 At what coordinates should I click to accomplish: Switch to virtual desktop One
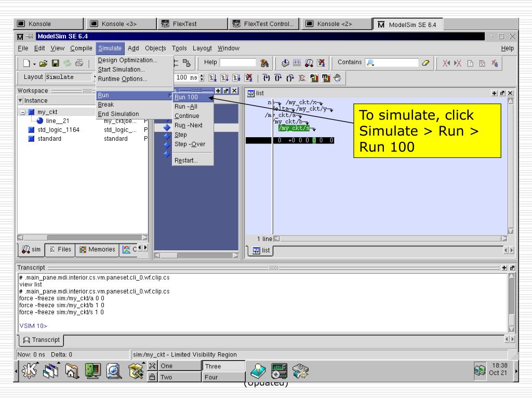point(180,366)
